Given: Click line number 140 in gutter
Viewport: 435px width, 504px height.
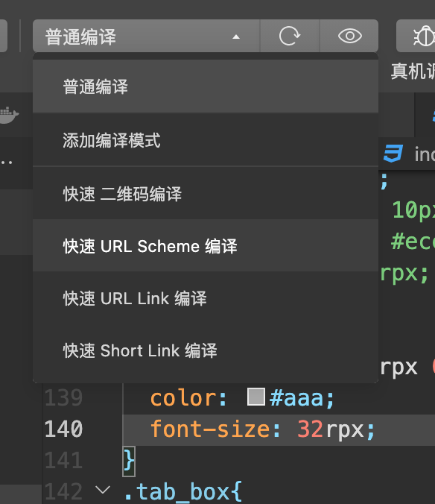Looking at the screenshot, I should pos(63,429).
